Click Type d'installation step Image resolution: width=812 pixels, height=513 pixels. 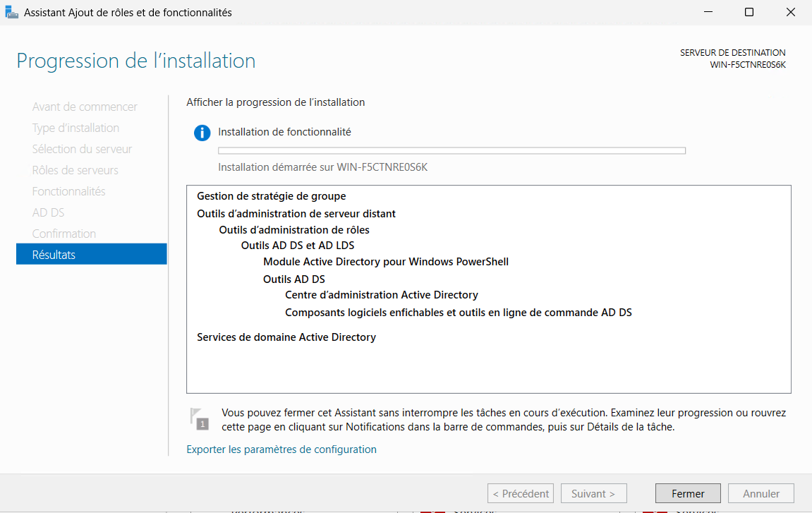(75, 128)
